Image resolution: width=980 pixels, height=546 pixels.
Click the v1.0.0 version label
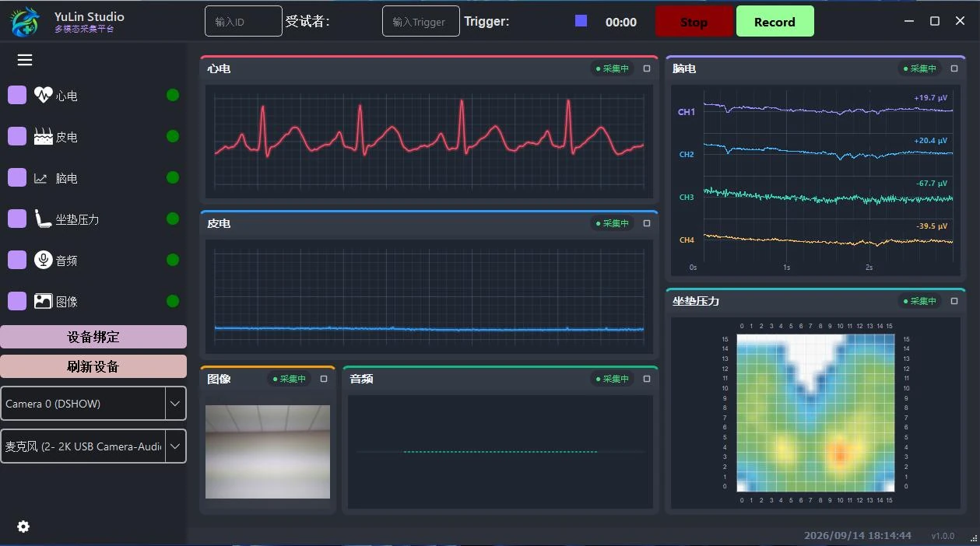(943, 537)
